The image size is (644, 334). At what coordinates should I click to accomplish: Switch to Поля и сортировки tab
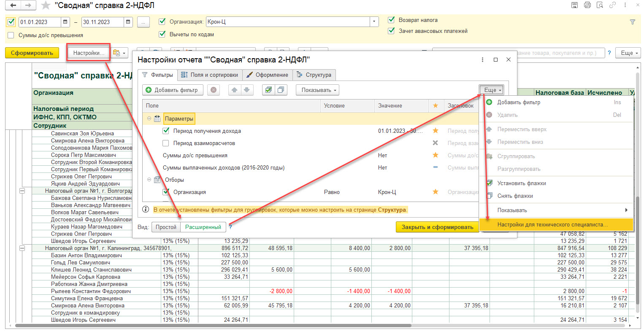coord(209,75)
